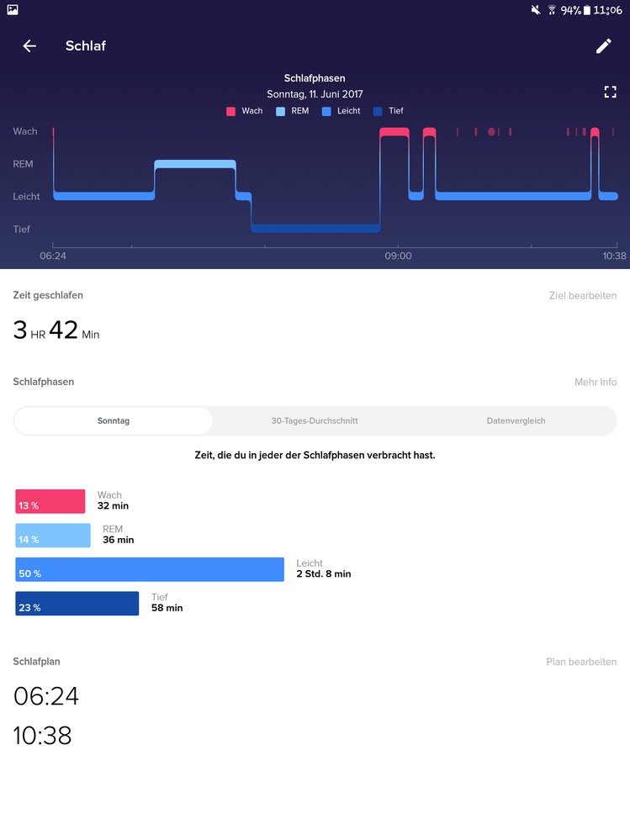Tap the Plan bearbeiten link
630x840 pixels.
pyautogui.click(x=581, y=662)
